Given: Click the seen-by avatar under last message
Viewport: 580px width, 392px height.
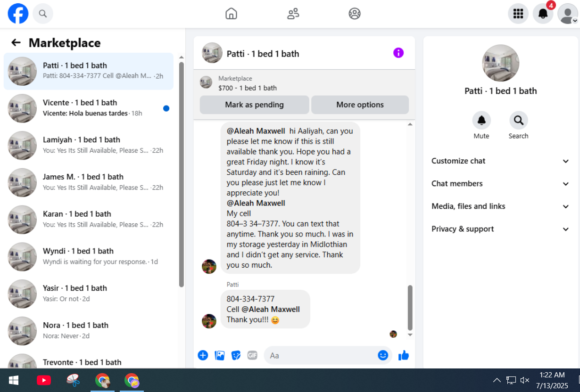Looking at the screenshot, I should (393, 334).
